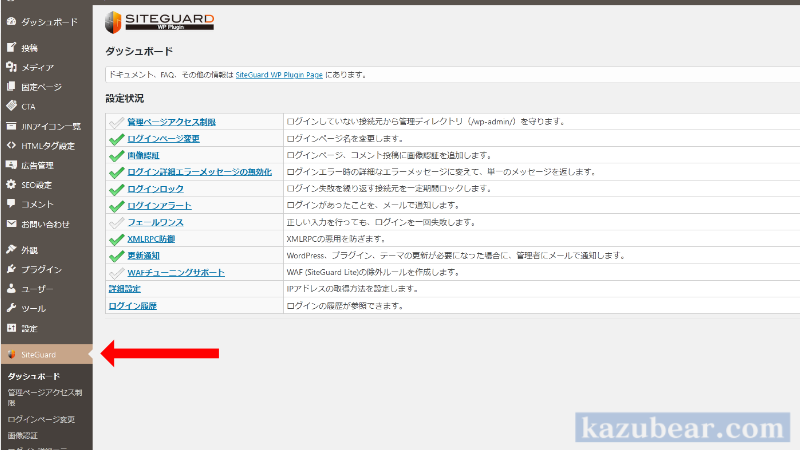Screen dimensions: 800x450
Task: Click the green check beside 画像認証
Action: 117,156
